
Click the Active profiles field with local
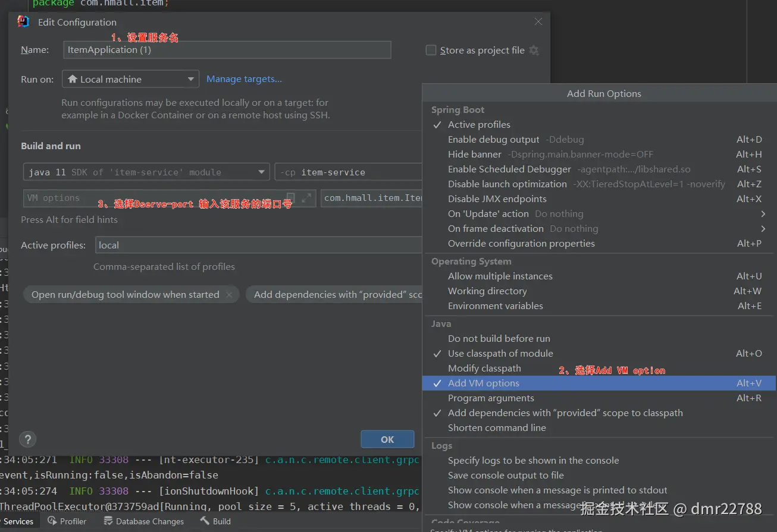click(x=258, y=245)
